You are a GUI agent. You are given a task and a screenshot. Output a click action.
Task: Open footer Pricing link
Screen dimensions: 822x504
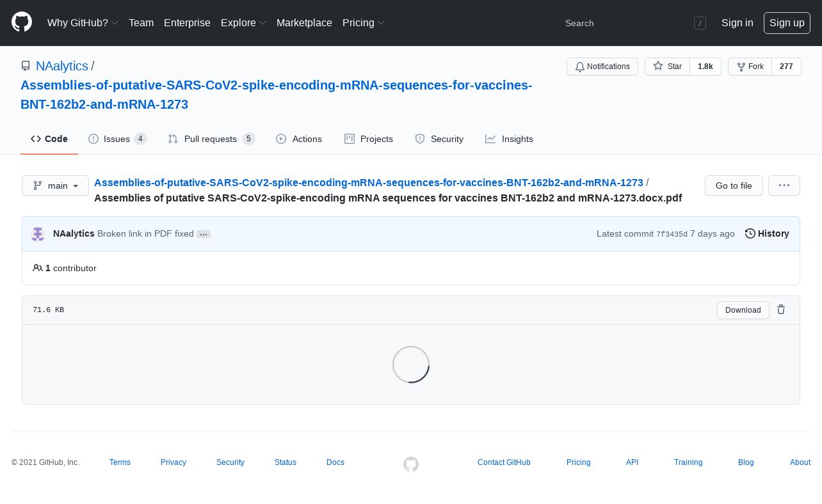coord(579,462)
